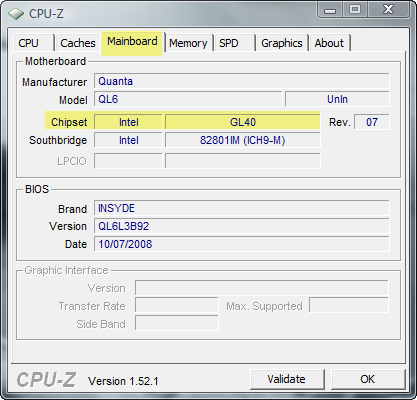The height and width of the screenshot is (400, 417).
Task: Click the Model field showing QL6
Action: point(188,99)
